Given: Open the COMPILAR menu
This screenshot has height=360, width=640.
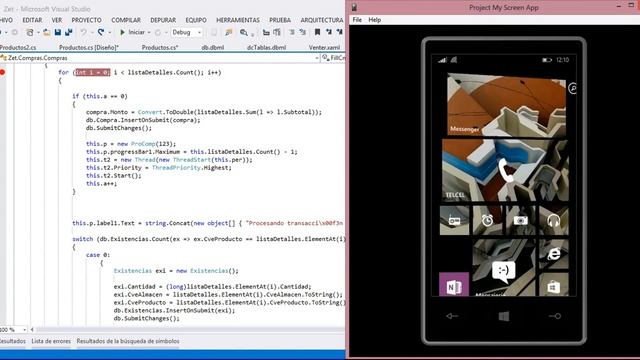Looking at the screenshot, I should pyautogui.click(x=126, y=20).
